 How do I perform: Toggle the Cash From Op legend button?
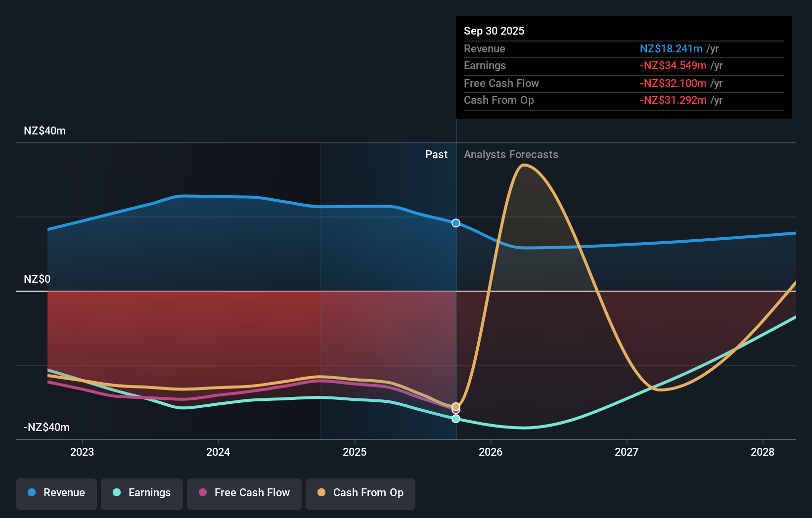tap(361, 494)
